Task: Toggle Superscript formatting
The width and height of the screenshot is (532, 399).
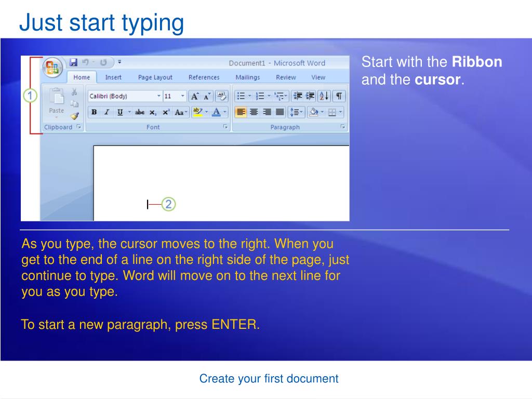Action: click(x=166, y=112)
